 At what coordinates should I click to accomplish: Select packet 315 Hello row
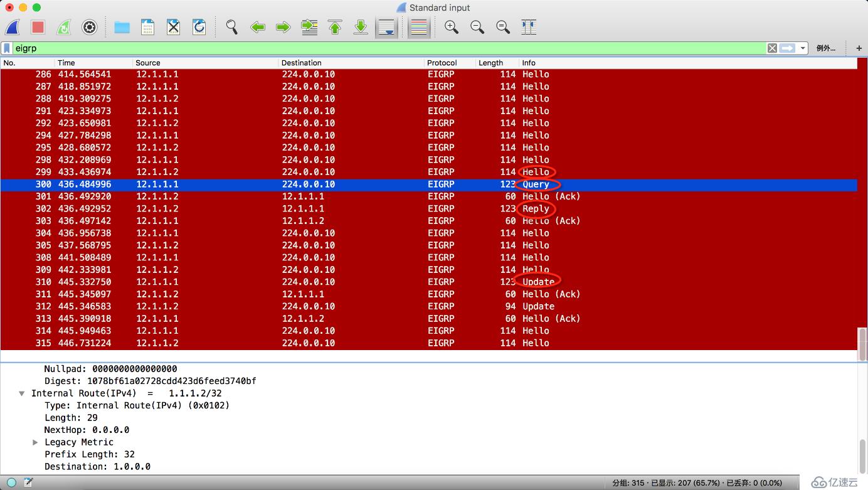428,343
